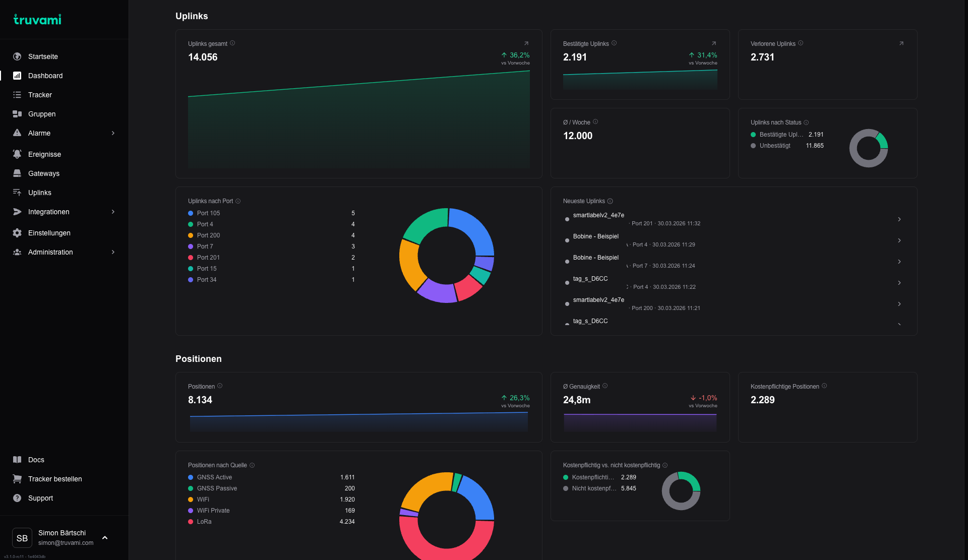Toggle Unbestätigt legend entry in Uplinks nach Status
This screenshot has height=560, width=968.
(774, 146)
